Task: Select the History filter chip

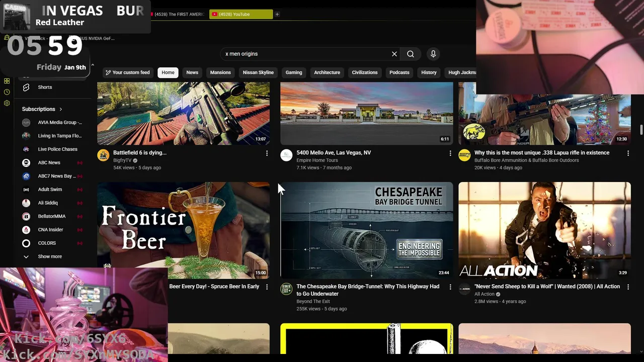Action: tap(429, 72)
